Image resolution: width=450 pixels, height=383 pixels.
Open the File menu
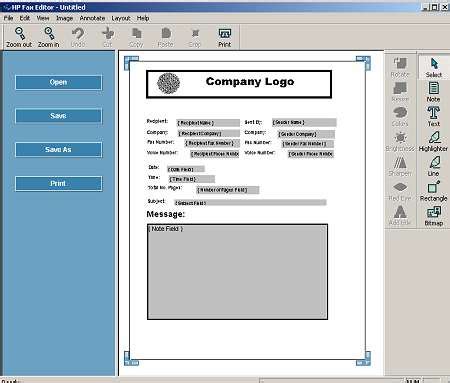coord(8,18)
